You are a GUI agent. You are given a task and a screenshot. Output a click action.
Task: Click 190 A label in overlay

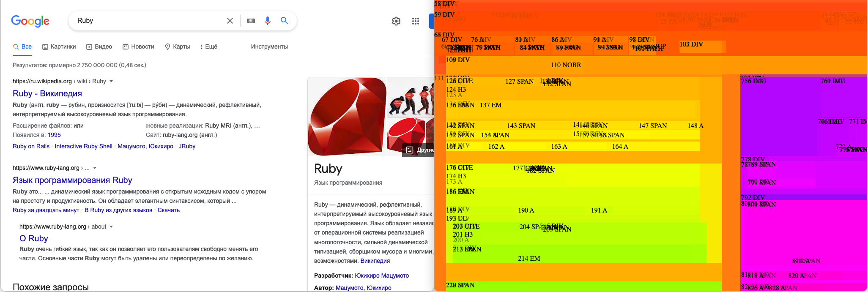click(526, 210)
